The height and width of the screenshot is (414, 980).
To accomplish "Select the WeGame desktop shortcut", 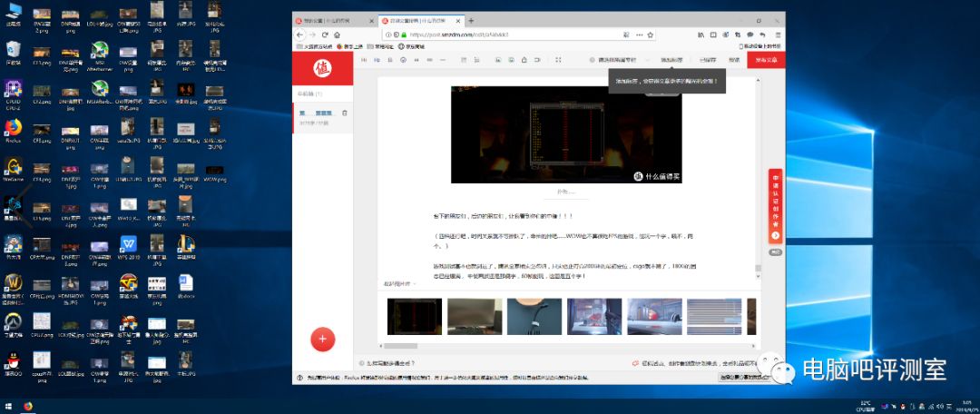I will pos(13,169).
